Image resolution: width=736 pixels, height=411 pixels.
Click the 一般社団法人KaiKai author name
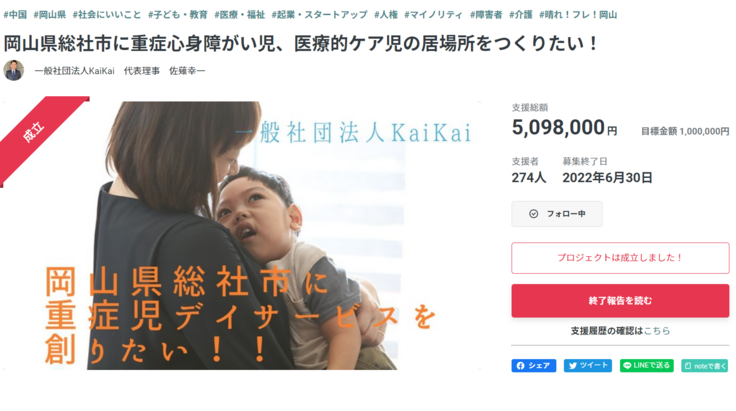click(75, 71)
